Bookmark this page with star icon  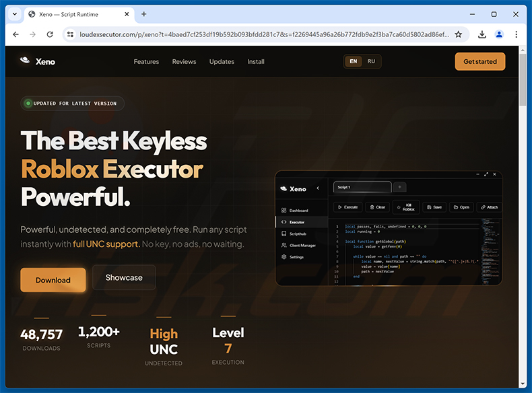459,34
